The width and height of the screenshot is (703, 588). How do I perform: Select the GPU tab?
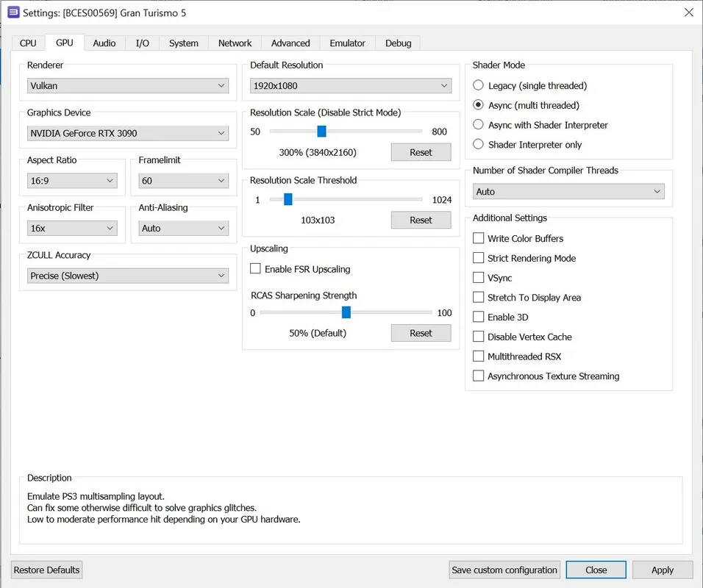64,43
